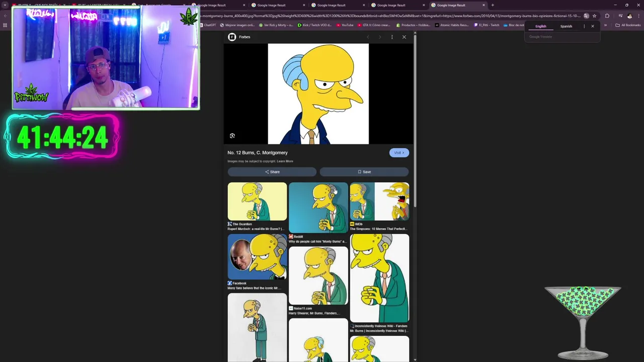644x362 pixels.
Task: Open the browser extensions puzzle icon
Action: pyautogui.click(x=607, y=16)
